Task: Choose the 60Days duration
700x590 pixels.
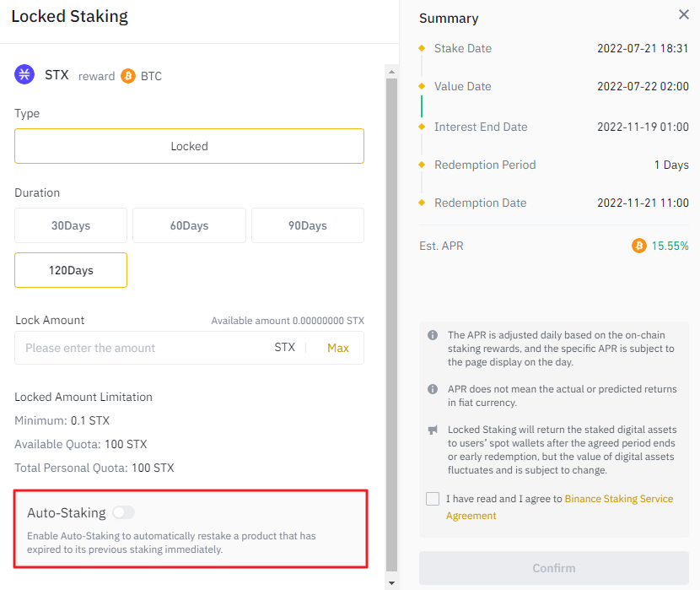Action: click(189, 225)
